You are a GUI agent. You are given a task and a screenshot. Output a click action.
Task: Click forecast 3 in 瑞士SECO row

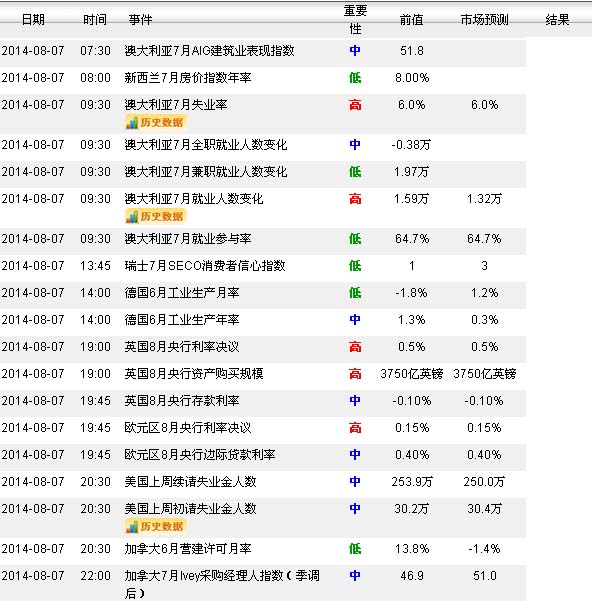pos(484,266)
